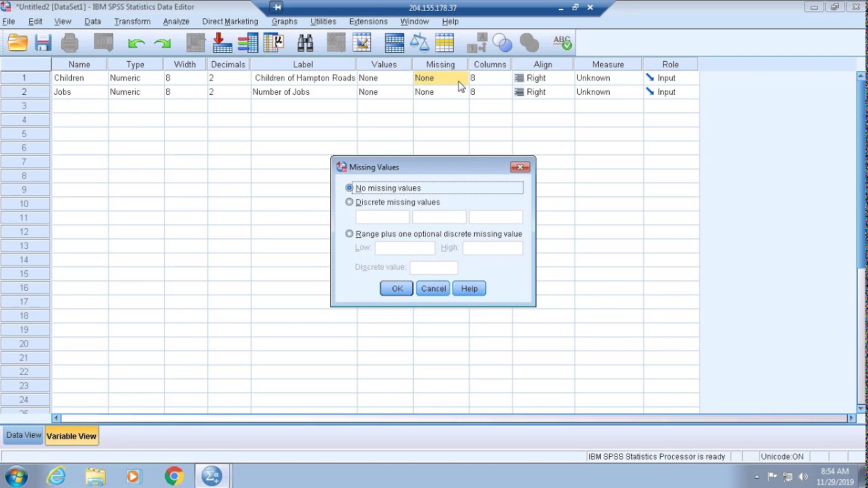
Task: Cancel the Missing Values dialog
Action: (433, 289)
